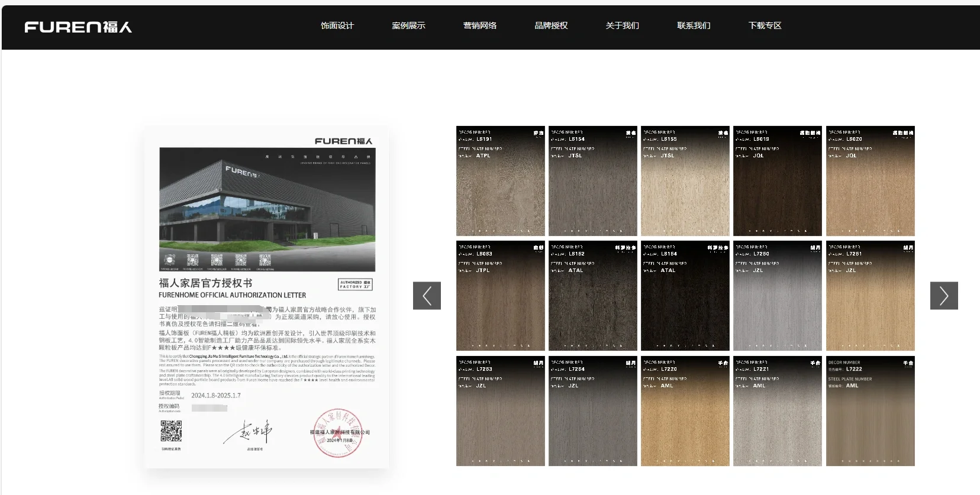
Task: Select decor swatch L8154 JTSL
Action: click(593, 181)
